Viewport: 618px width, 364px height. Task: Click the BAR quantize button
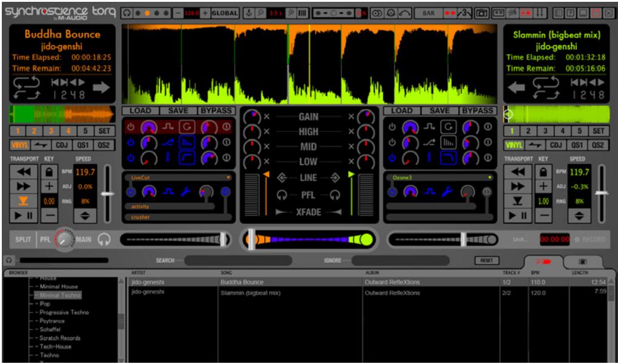[428, 13]
